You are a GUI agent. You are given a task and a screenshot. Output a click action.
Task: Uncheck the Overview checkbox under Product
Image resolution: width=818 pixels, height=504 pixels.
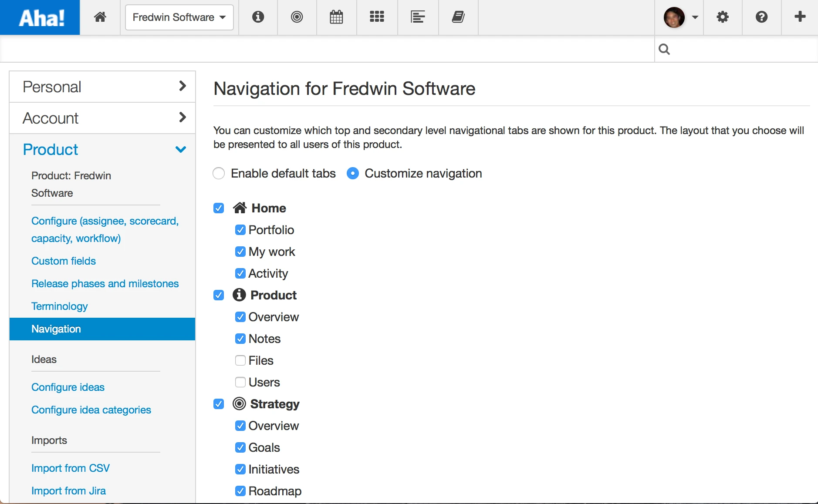pyautogui.click(x=240, y=317)
